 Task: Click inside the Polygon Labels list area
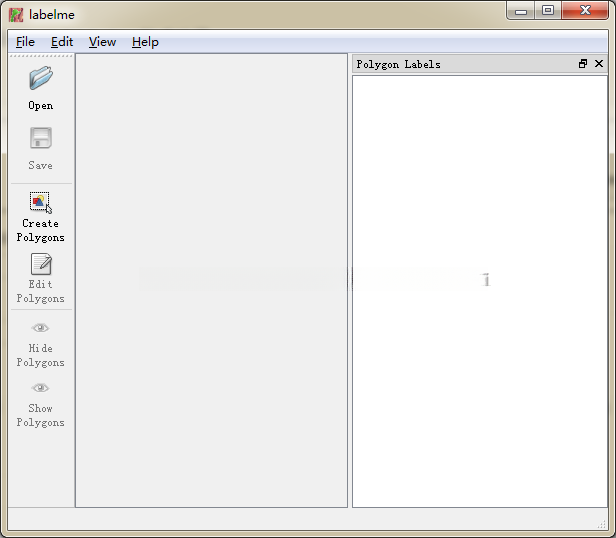480,291
